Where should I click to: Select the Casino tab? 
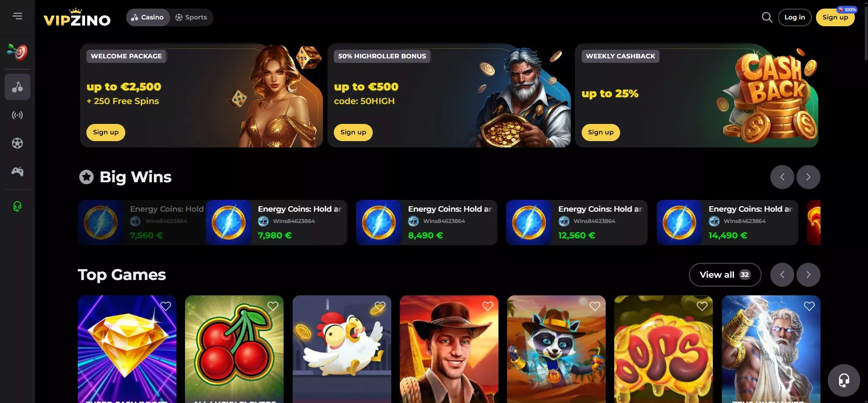point(148,17)
